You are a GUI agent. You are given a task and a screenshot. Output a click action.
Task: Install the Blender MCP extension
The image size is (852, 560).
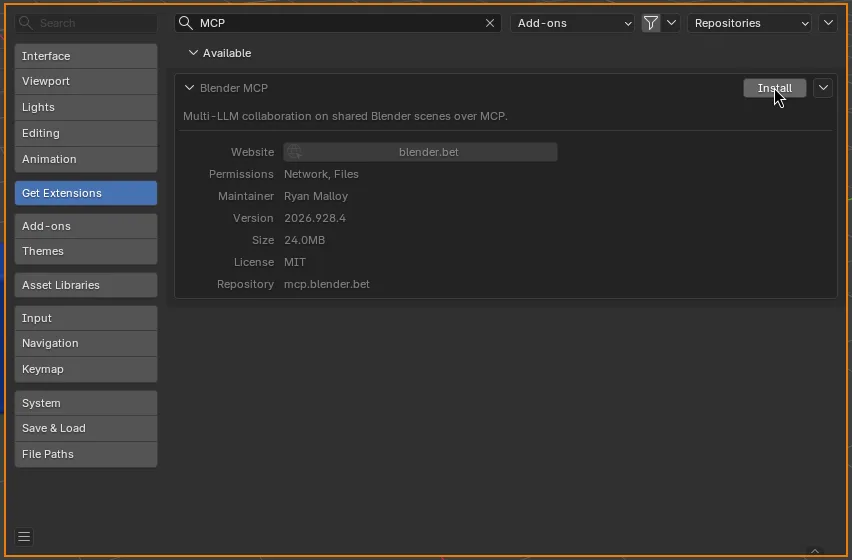pos(774,88)
